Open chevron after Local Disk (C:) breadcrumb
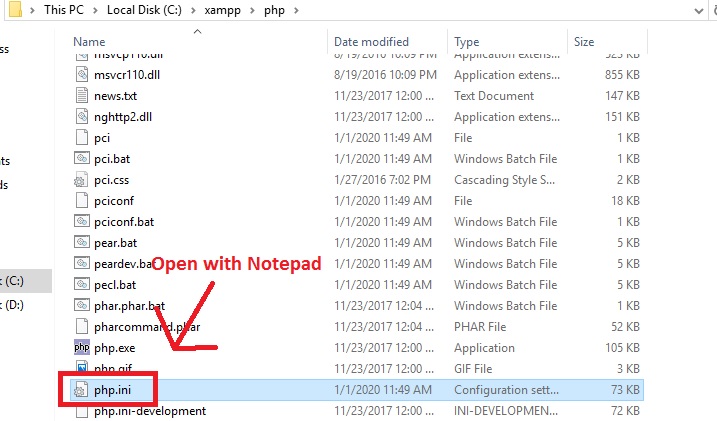717x421 pixels. click(x=193, y=10)
